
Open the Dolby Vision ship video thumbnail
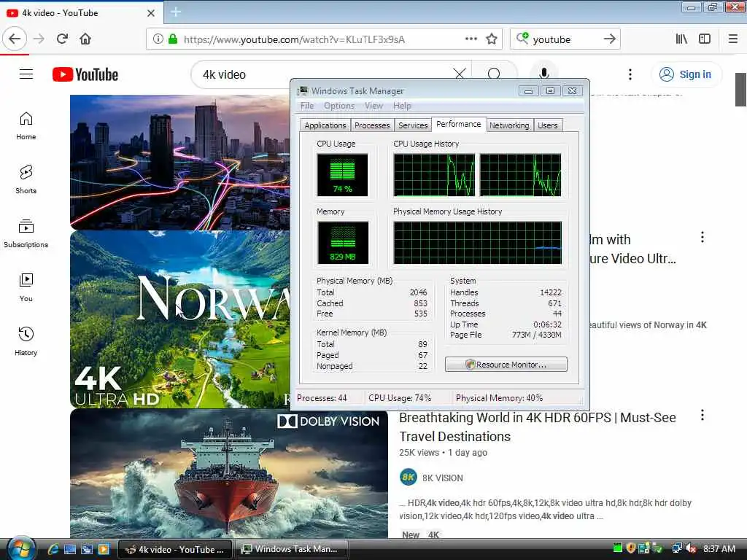pos(229,474)
